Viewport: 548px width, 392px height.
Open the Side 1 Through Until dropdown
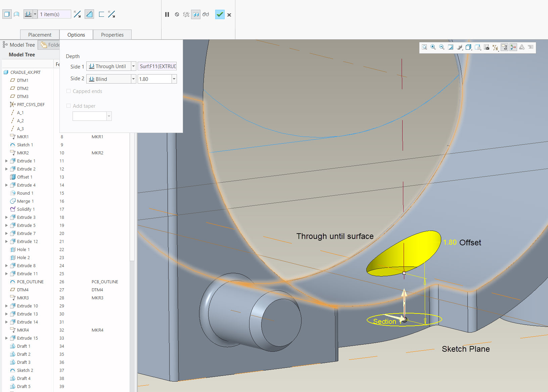tap(133, 66)
